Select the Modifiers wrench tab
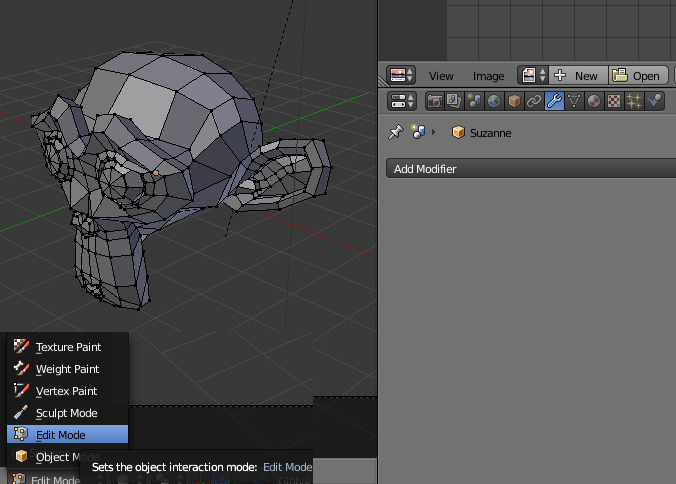Viewport: 676px width, 484px height. [x=554, y=101]
